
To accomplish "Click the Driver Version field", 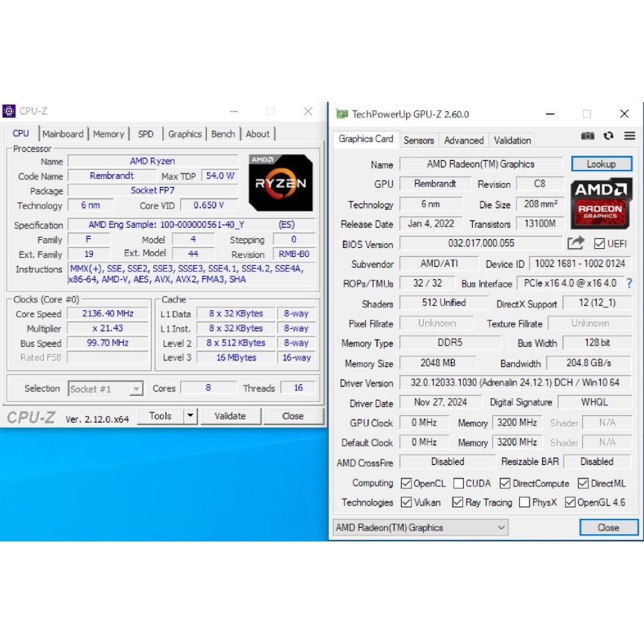I will click(x=515, y=382).
